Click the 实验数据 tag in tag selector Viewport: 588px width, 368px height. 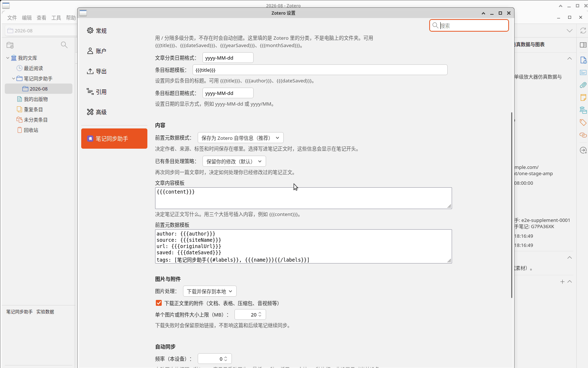coord(45,312)
